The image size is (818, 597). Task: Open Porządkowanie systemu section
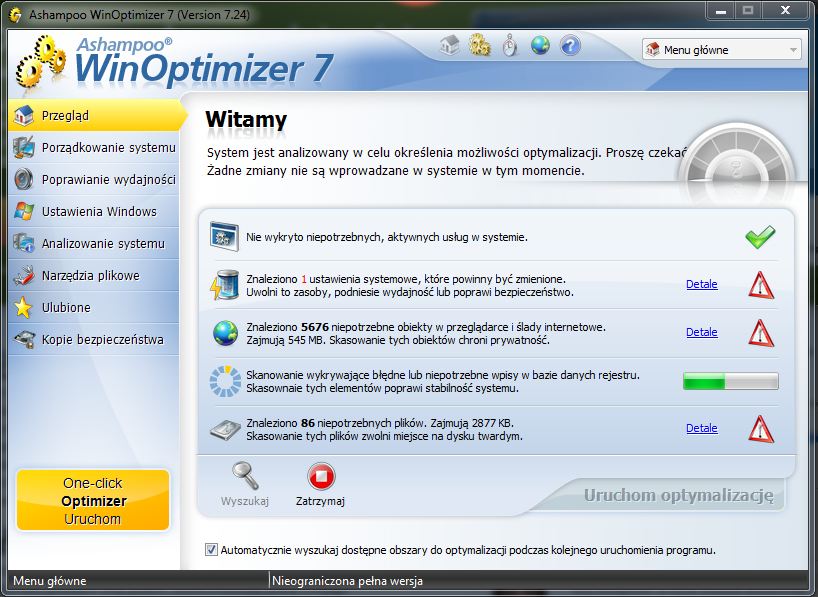tap(94, 148)
